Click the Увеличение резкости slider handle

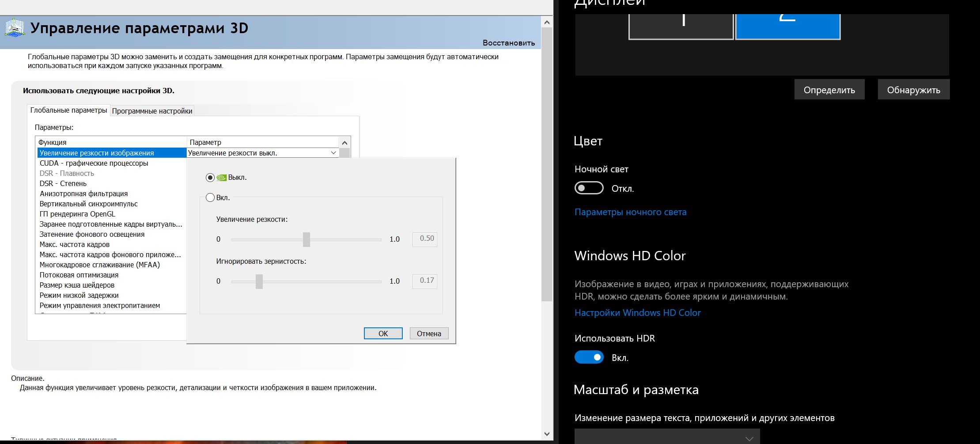pyautogui.click(x=306, y=239)
